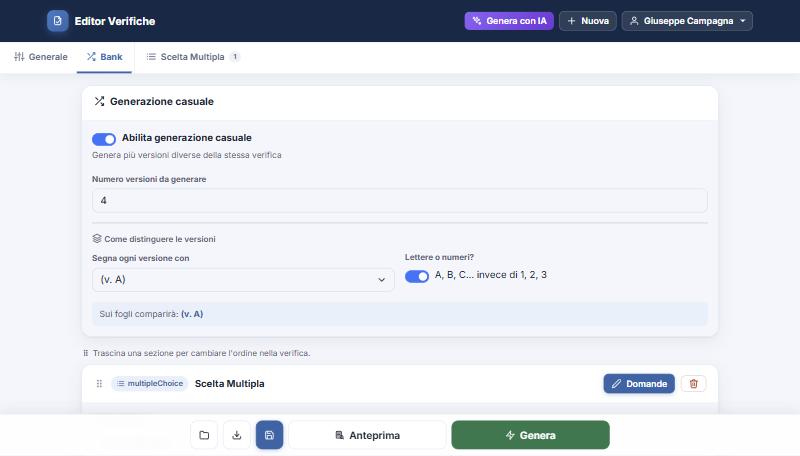
Task: Click the multipleChoice type badge
Action: pos(150,384)
